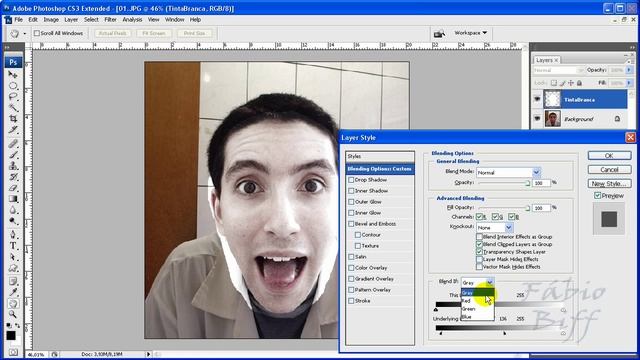Open the Window menu
The height and width of the screenshot is (360, 640).
point(174,20)
